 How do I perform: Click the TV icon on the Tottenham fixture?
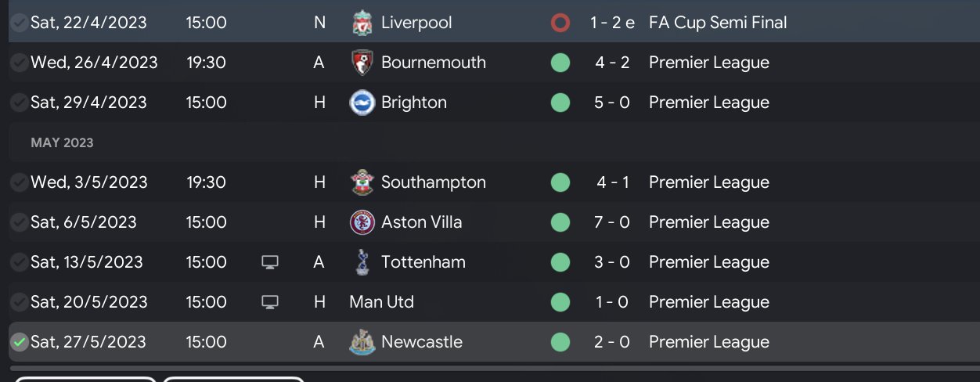270,262
